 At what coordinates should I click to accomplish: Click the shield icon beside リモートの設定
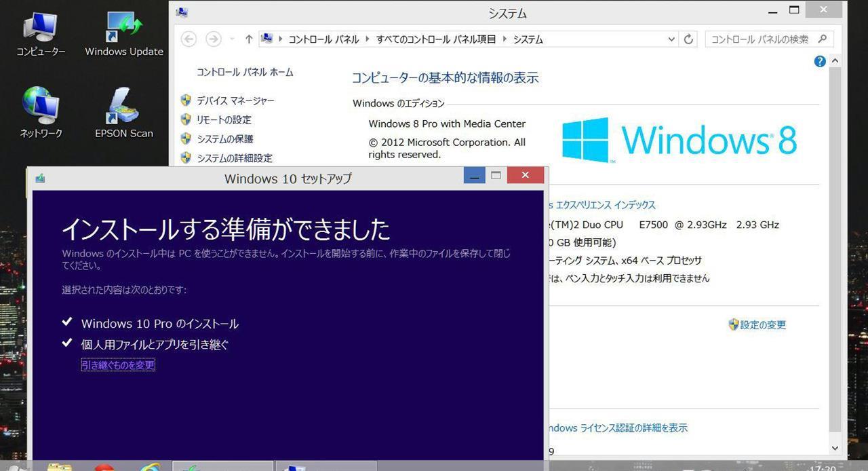point(186,119)
